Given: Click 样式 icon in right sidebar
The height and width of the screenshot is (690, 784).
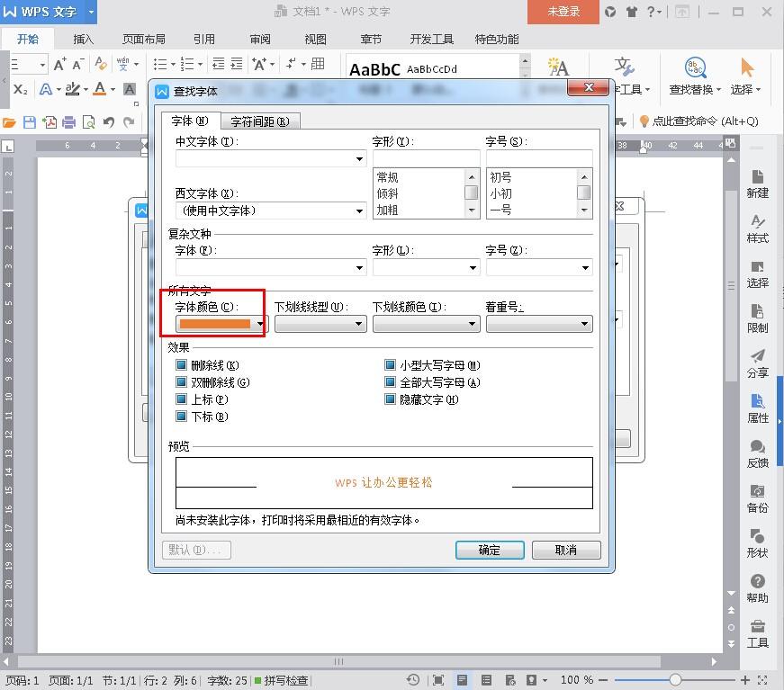Looking at the screenshot, I should click(x=758, y=229).
